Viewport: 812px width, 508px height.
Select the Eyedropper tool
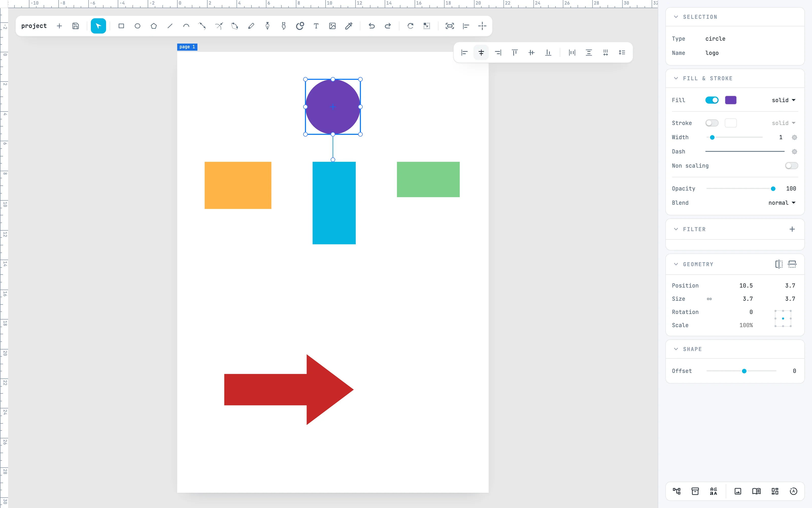(x=349, y=26)
